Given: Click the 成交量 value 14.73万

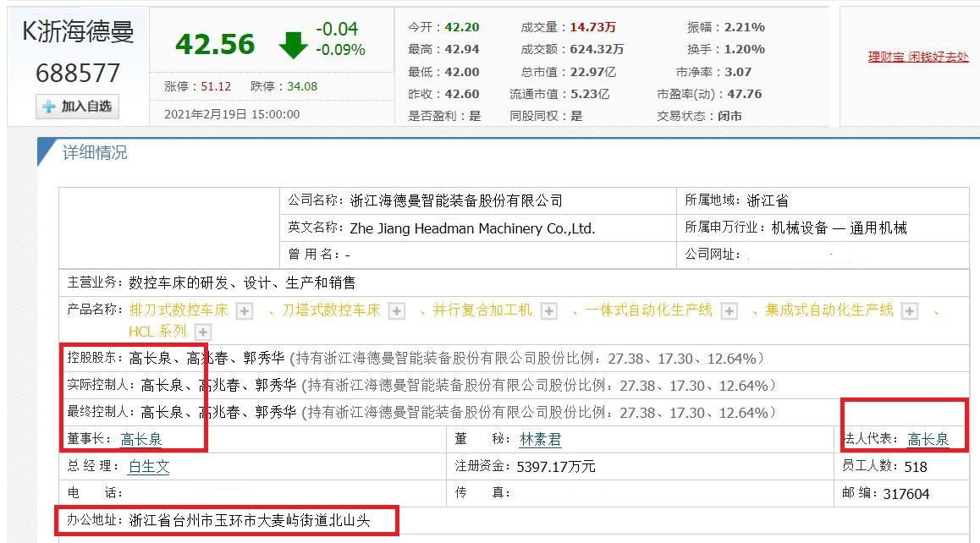Looking at the screenshot, I should pyautogui.click(x=593, y=27).
